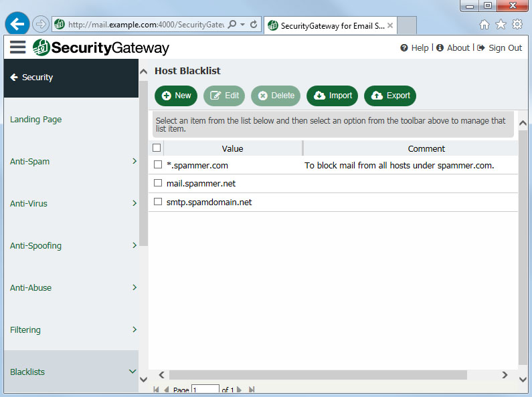The image size is (532, 397).
Task: Click the browser address bar URL
Action: 146,24
